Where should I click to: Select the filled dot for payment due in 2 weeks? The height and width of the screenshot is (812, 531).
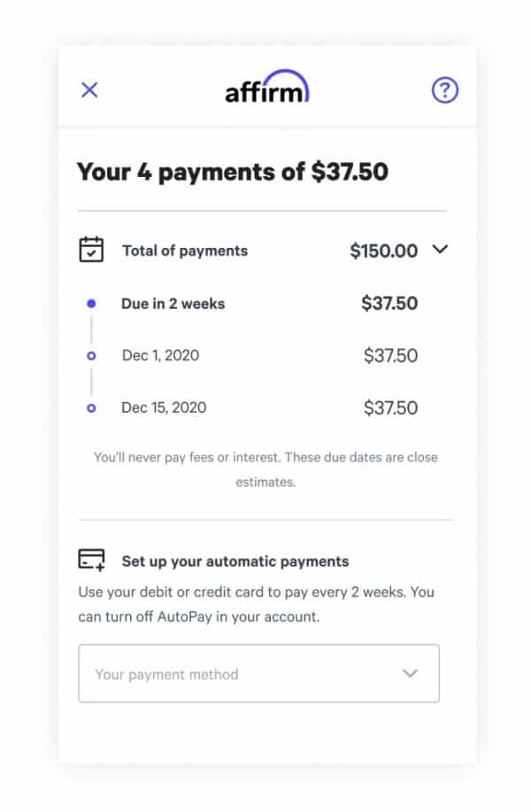click(91, 303)
